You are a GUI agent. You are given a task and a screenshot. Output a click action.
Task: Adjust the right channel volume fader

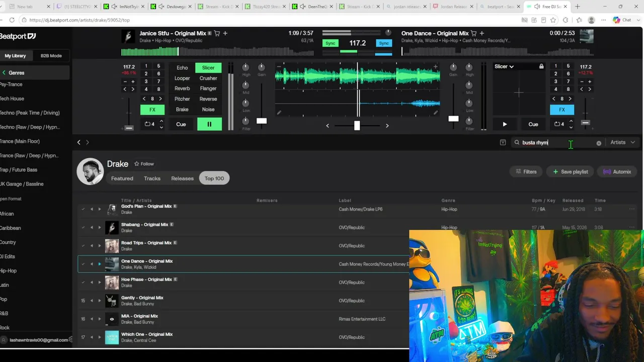453,119
